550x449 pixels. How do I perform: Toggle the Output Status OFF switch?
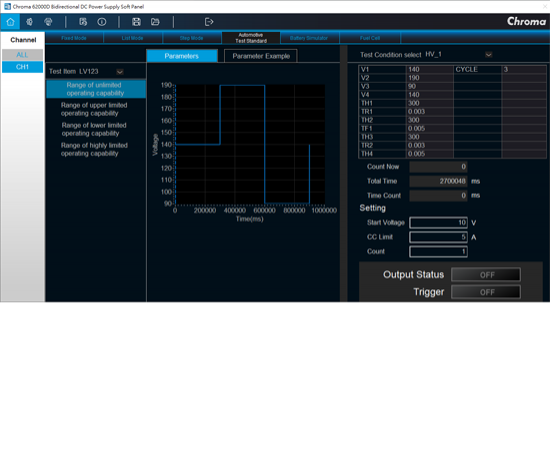click(x=486, y=275)
